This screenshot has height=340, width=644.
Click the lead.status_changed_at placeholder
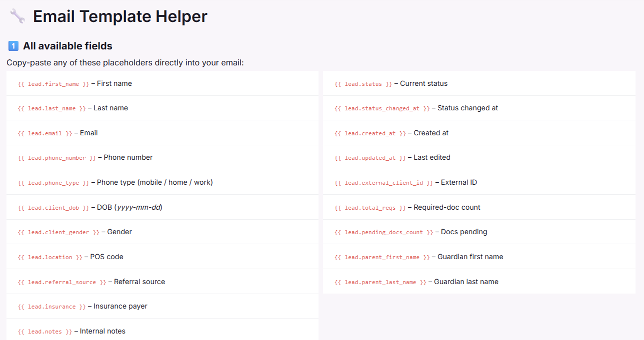[x=382, y=108]
